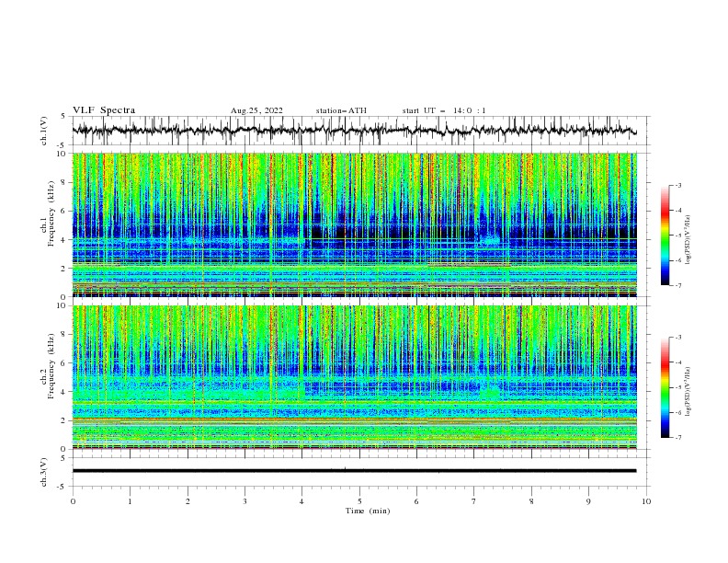Click the ch.2 spectrogram panel
Screen dimensions: 728x563
[x=354, y=377]
